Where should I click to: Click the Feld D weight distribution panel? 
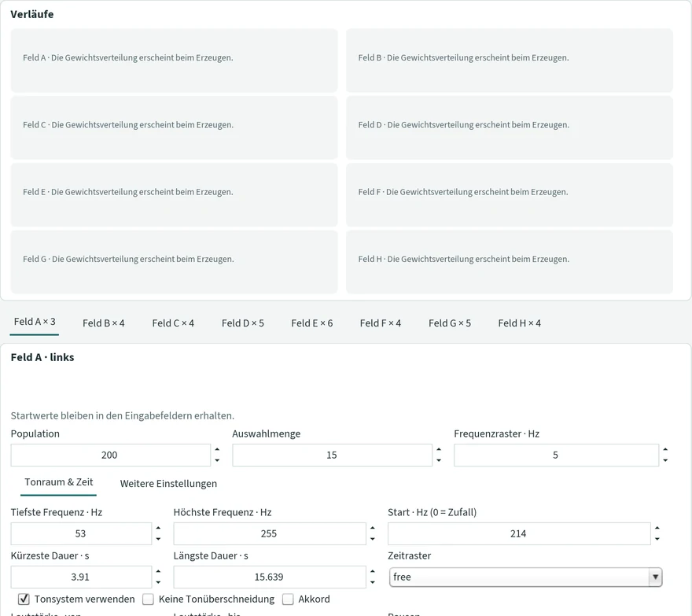pyautogui.click(x=510, y=127)
